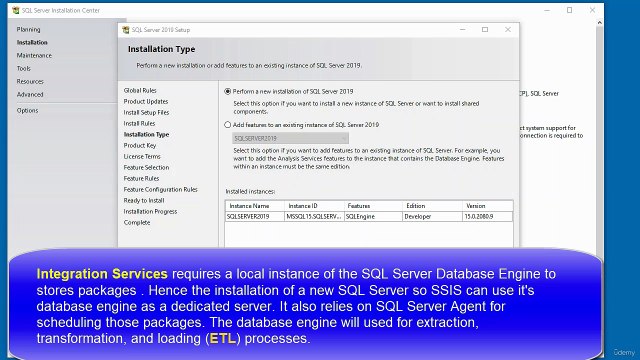640x360 pixels.
Task: Open Advanced in Installation Center sidebar
Action: (30, 95)
